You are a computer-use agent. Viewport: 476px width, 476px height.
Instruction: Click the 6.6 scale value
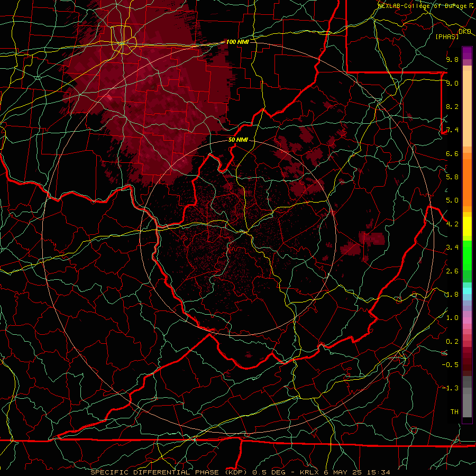point(452,153)
